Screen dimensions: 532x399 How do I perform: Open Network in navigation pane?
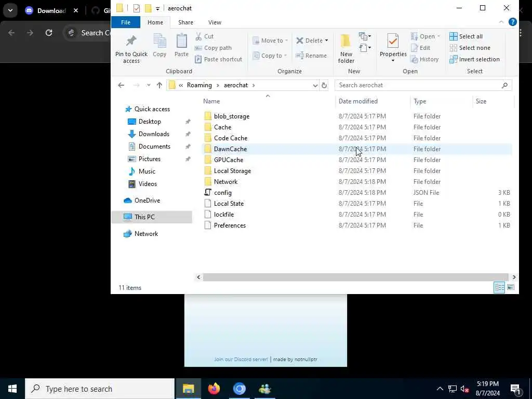pyautogui.click(x=146, y=234)
